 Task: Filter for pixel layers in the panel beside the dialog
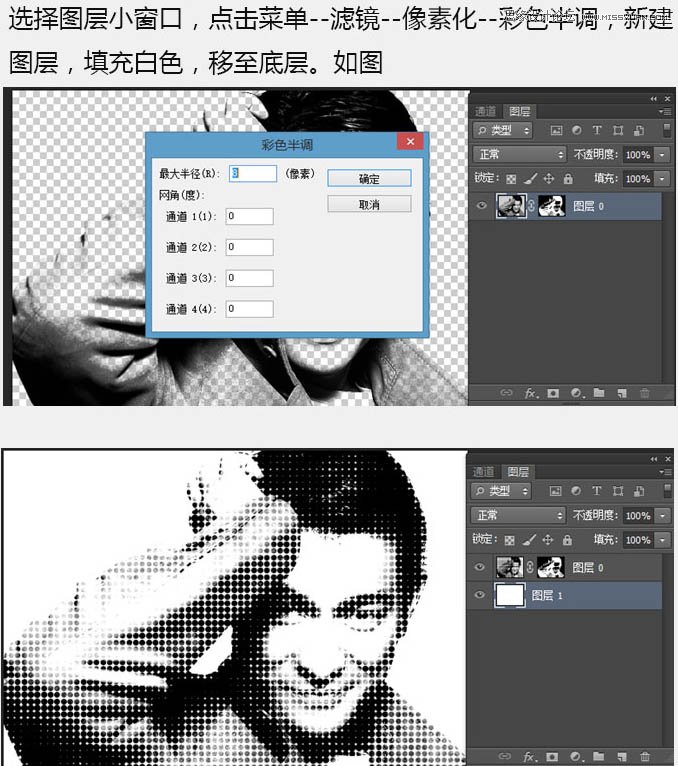point(556,130)
